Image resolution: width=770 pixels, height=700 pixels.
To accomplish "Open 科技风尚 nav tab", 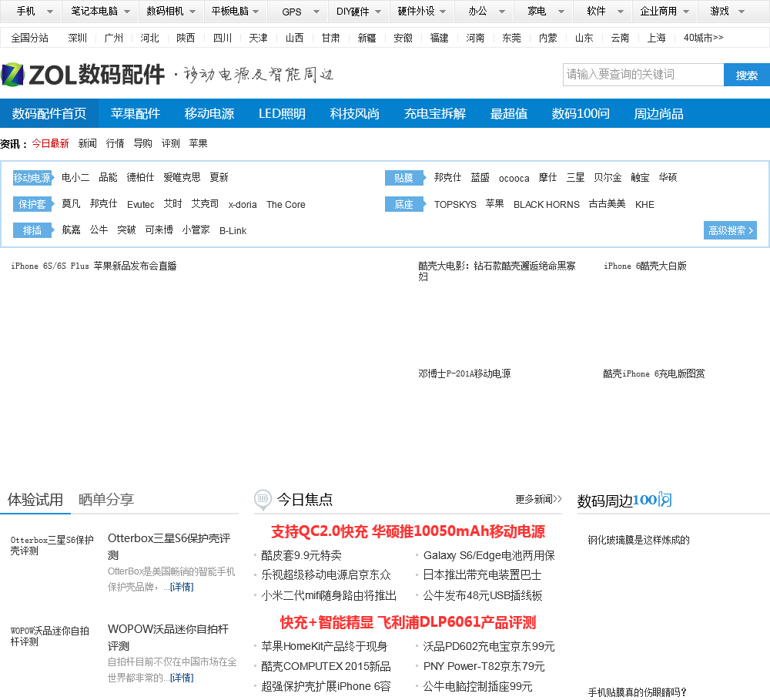I will [x=354, y=113].
